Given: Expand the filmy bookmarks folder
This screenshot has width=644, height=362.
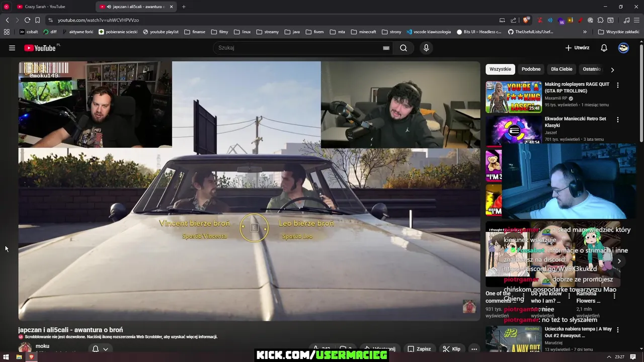Looking at the screenshot, I should [x=220, y=32].
